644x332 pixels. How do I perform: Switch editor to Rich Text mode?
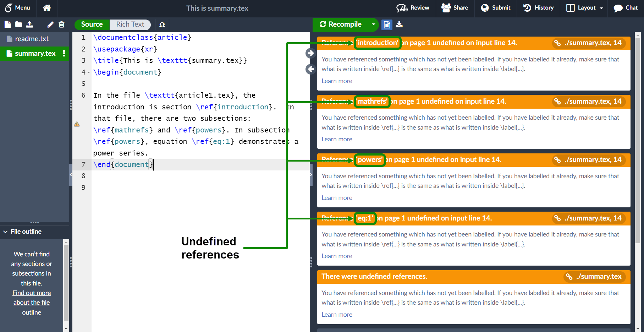130,25
